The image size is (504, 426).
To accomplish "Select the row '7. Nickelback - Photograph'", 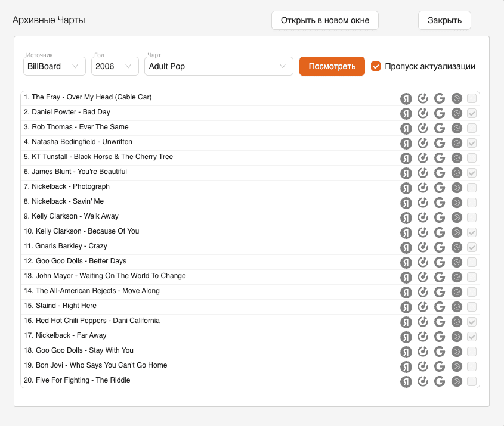I will coord(250,188).
